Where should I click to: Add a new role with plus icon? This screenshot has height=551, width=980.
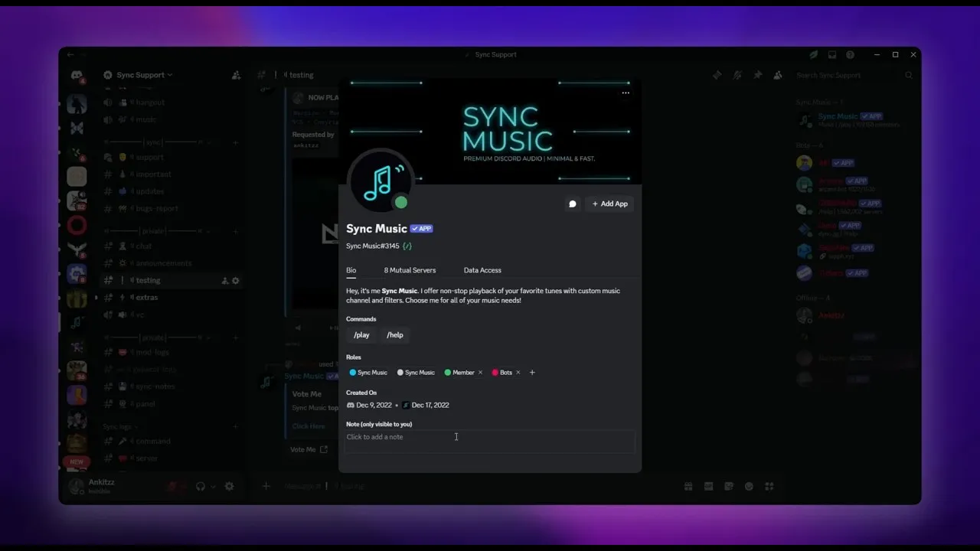click(x=532, y=373)
